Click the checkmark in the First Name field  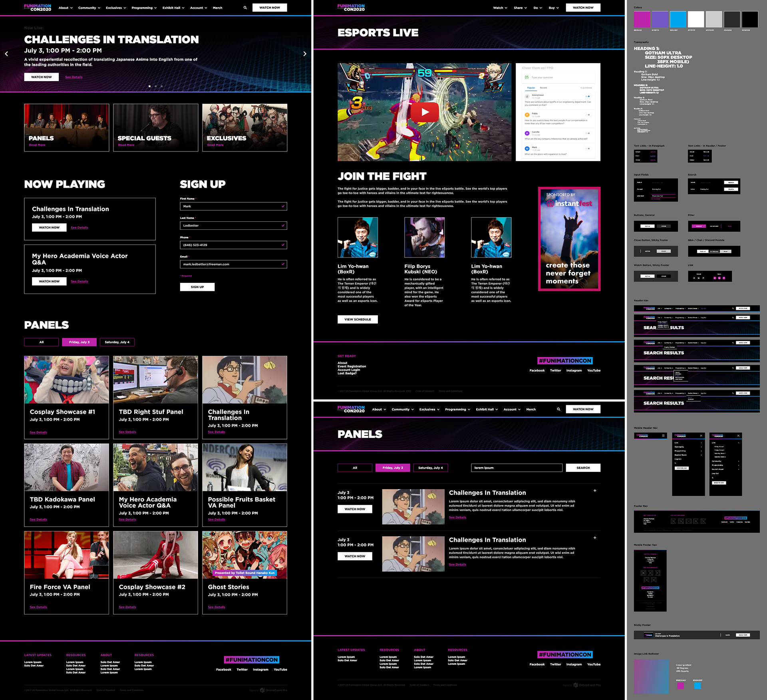pyautogui.click(x=283, y=207)
